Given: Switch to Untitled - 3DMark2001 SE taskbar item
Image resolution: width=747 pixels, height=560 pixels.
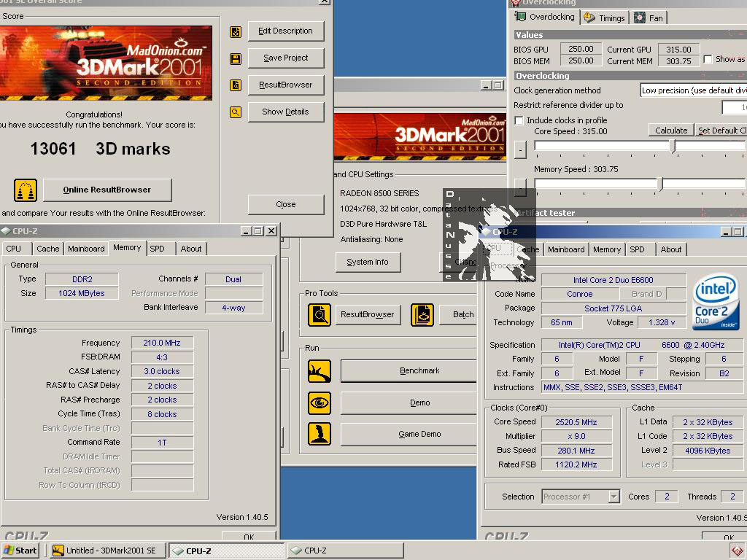Looking at the screenshot, I should point(108,551).
